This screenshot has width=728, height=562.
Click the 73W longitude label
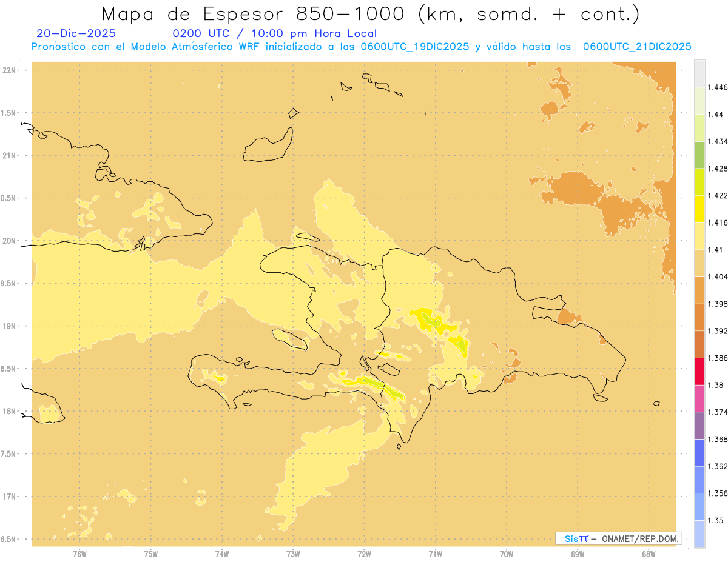pyautogui.click(x=292, y=554)
